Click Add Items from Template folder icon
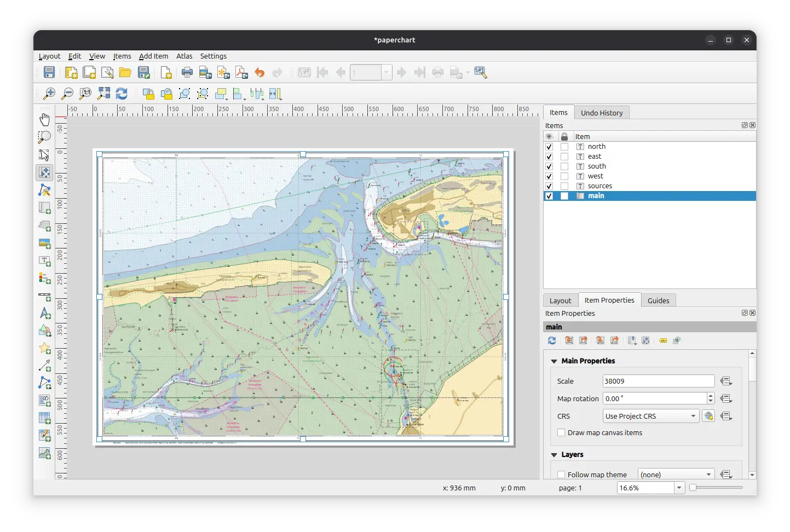 click(125, 72)
